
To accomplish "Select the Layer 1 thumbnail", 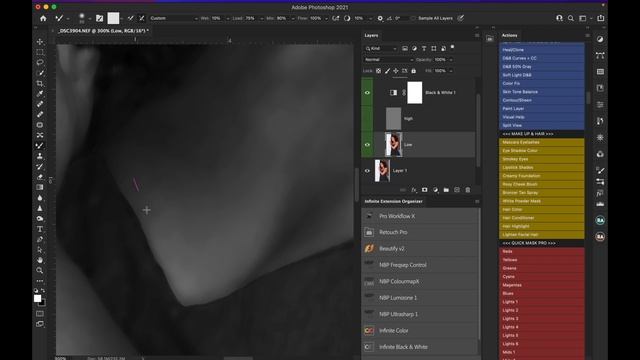I will (x=382, y=171).
